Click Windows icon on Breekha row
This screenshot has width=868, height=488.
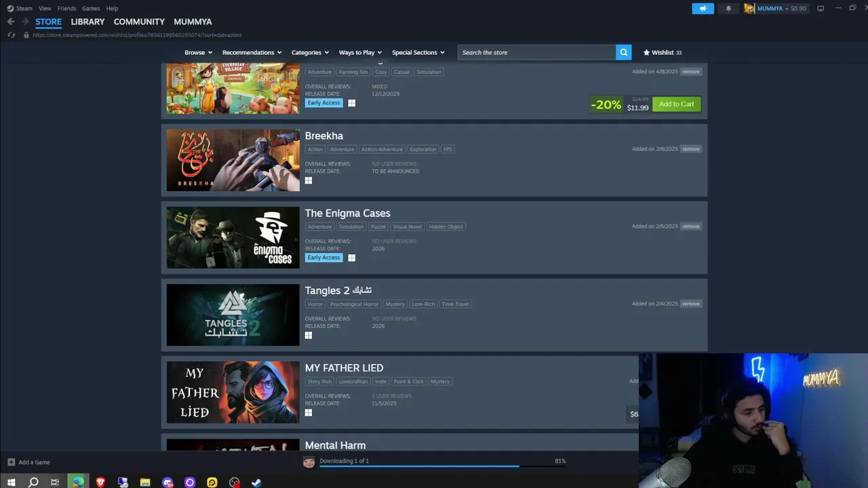pos(309,180)
